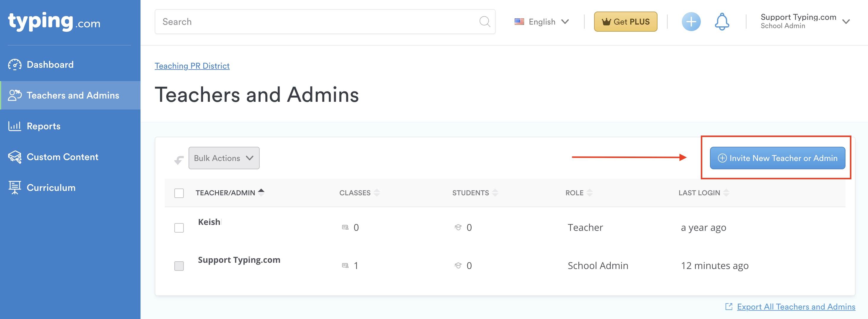Click the blue plus add icon
The width and height of the screenshot is (868, 319).
[691, 22]
